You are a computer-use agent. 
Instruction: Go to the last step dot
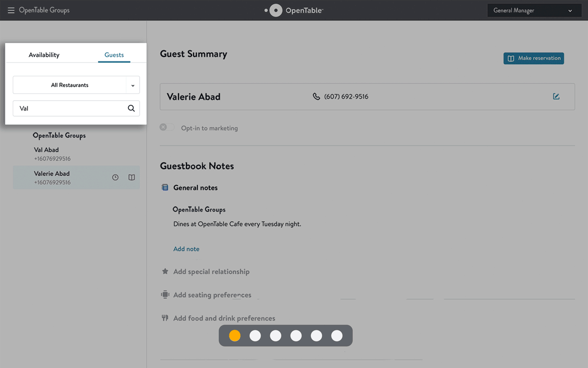tap(337, 336)
